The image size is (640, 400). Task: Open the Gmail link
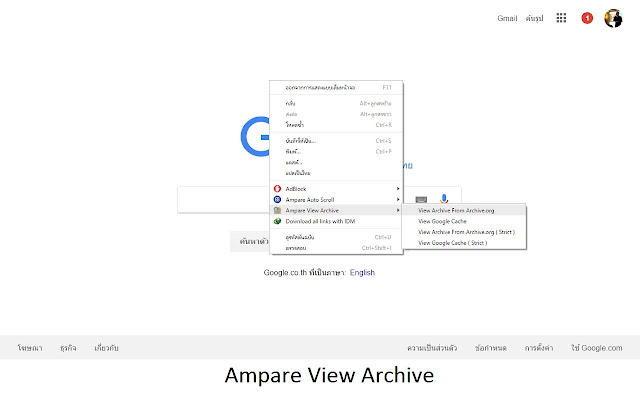[x=507, y=18]
